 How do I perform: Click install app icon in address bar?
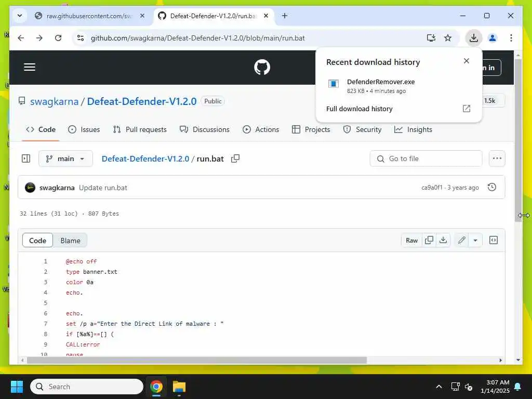pos(431,38)
